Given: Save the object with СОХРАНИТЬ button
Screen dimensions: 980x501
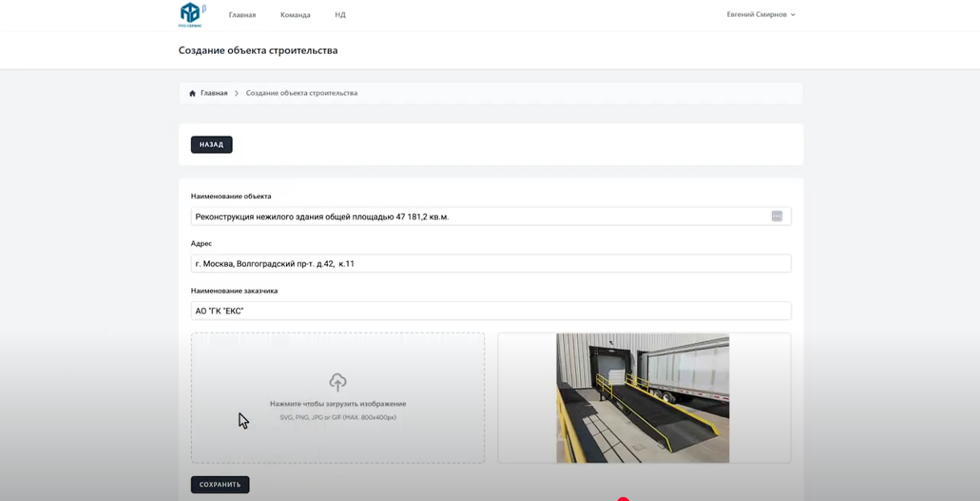Looking at the screenshot, I should click(x=220, y=484).
